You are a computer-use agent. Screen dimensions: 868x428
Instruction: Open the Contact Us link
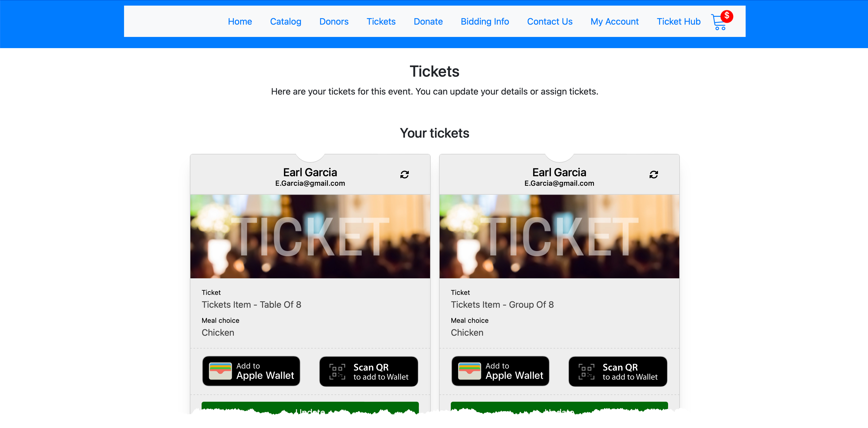(x=550, y=22)
